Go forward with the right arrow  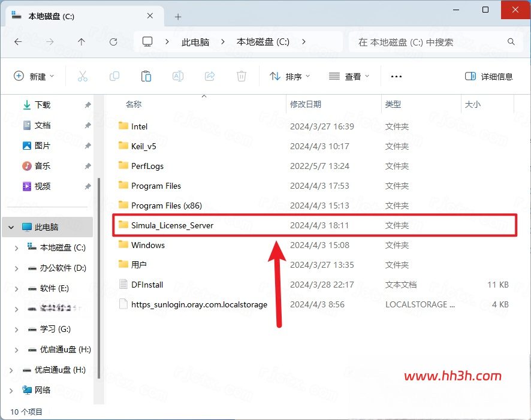50,41
